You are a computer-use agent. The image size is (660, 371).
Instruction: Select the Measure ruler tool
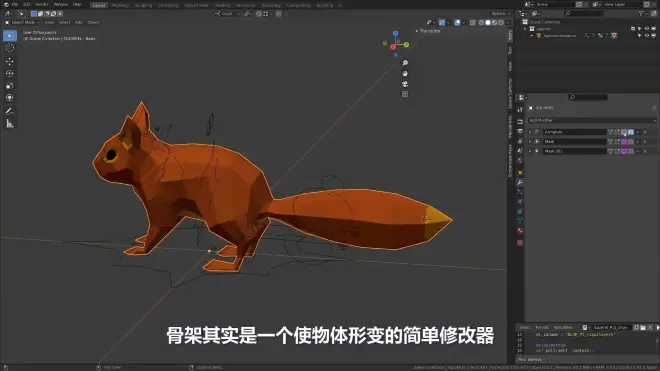10,124
